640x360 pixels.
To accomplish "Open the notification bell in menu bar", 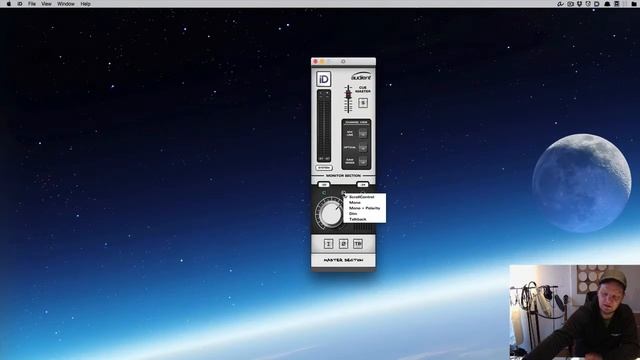I will [x=607, y=4].
